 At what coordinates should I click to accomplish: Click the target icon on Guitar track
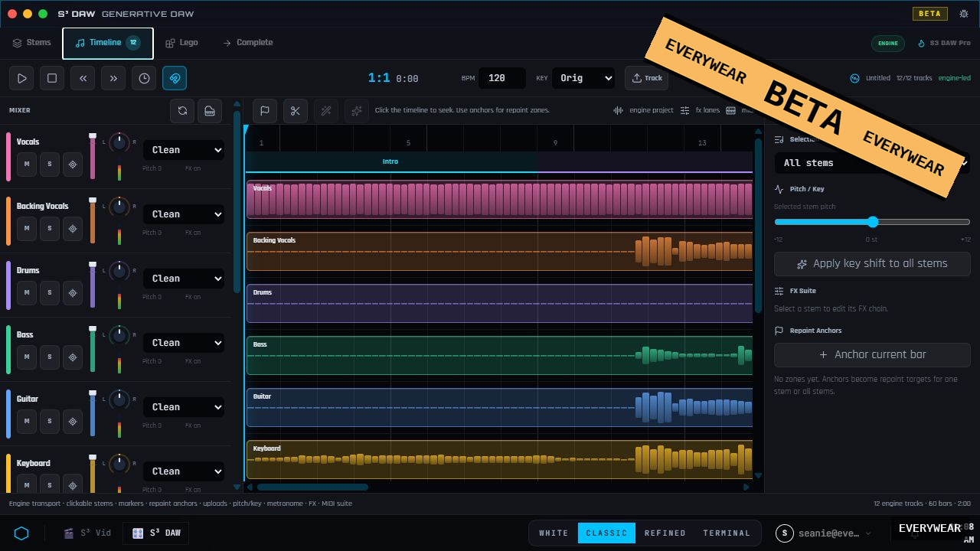click(x=73, y=421)
